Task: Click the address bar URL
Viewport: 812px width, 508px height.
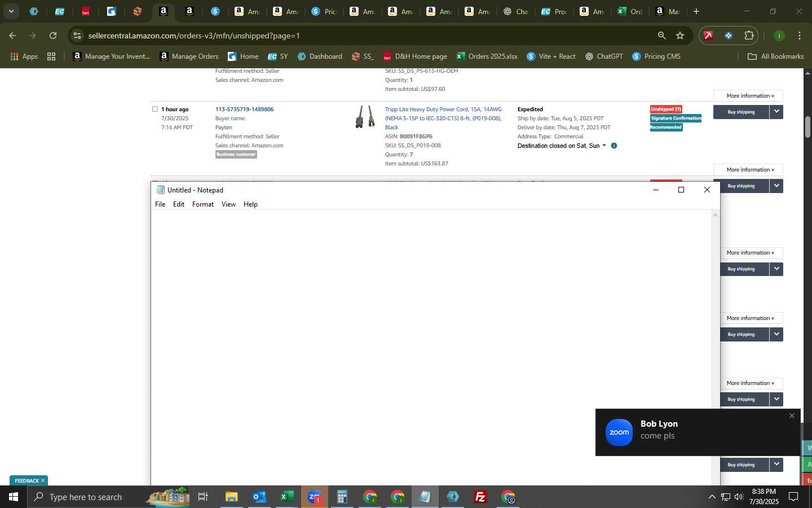Action: 194,36
